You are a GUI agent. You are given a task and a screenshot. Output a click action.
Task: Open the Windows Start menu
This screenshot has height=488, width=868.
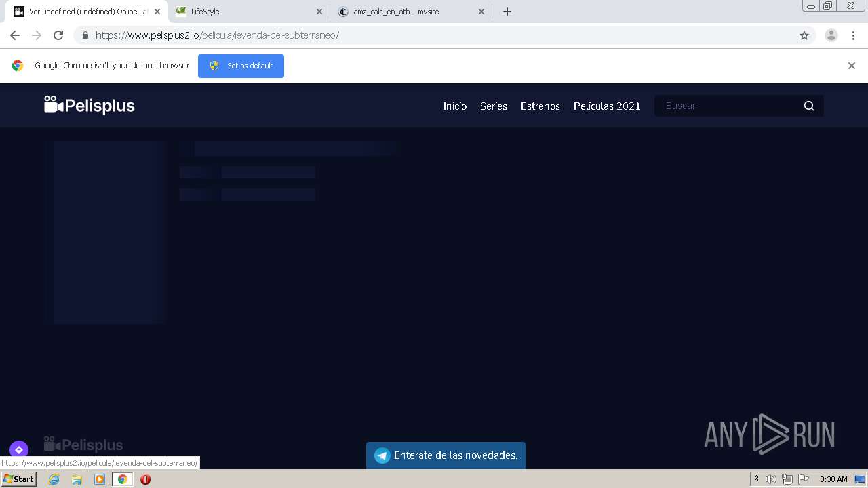(18, 479)
